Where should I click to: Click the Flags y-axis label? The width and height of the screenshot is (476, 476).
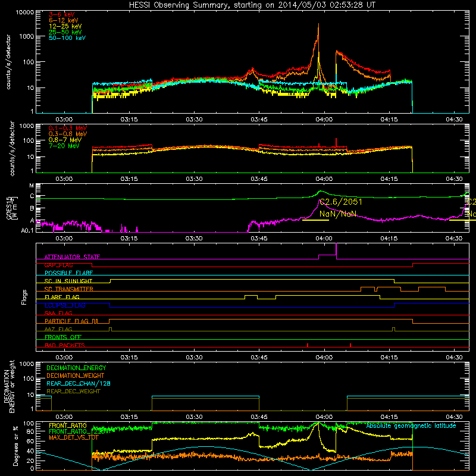24,297
